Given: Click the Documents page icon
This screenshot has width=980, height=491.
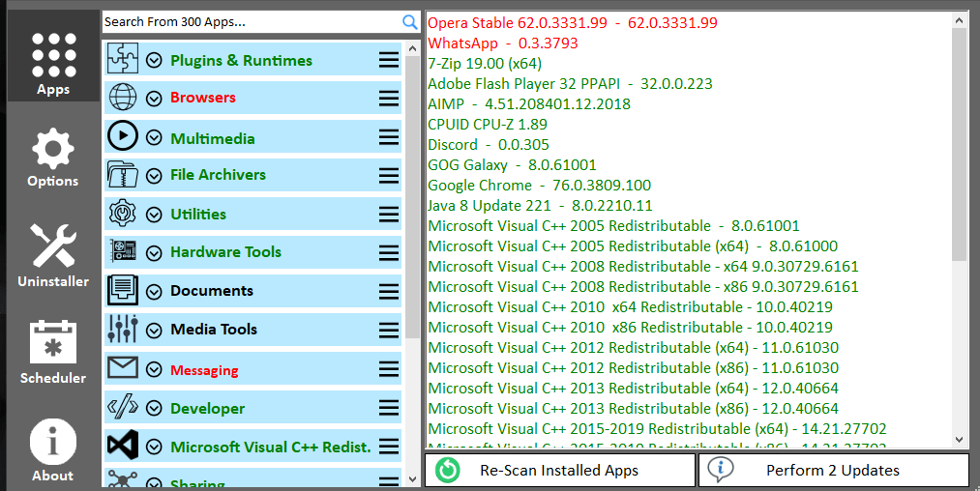Looking at the screenshot, I should point(123,291).
